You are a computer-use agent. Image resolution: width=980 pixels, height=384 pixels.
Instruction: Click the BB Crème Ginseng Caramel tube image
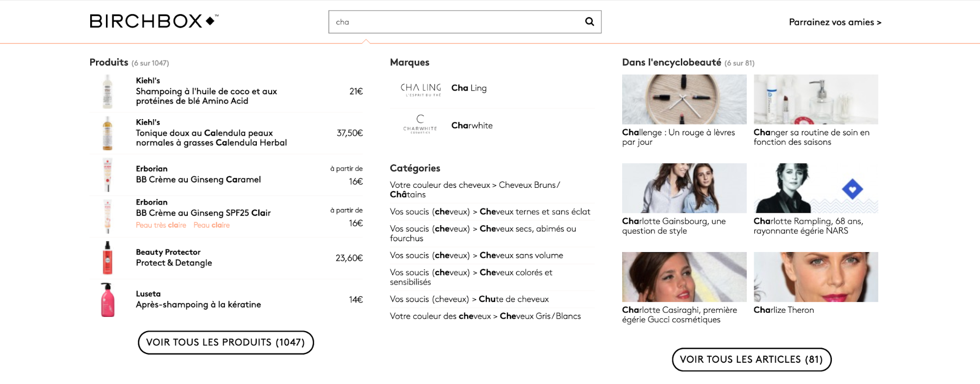[x=107, y=175]
